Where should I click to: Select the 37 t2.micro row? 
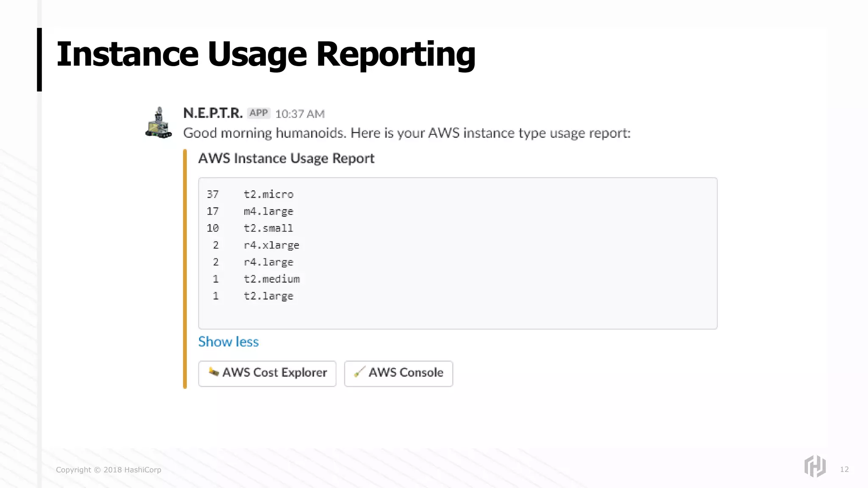[x=250, y=194]
